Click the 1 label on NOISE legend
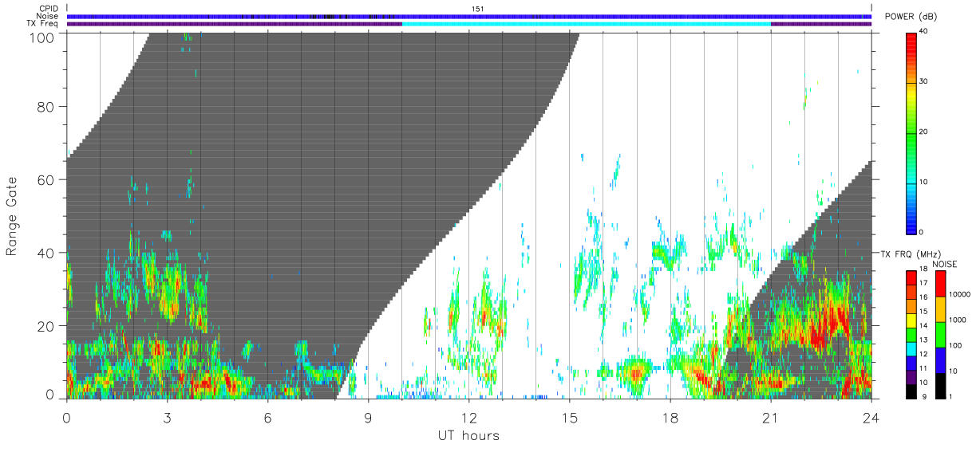Image resolution: width=980 pixels, height=452 pixels. pos(952,396)
